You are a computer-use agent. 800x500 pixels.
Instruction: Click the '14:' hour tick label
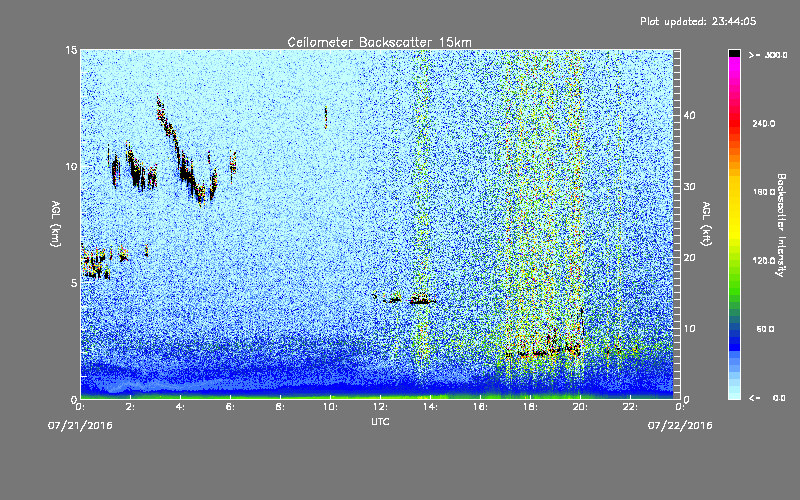click(431, 407)
